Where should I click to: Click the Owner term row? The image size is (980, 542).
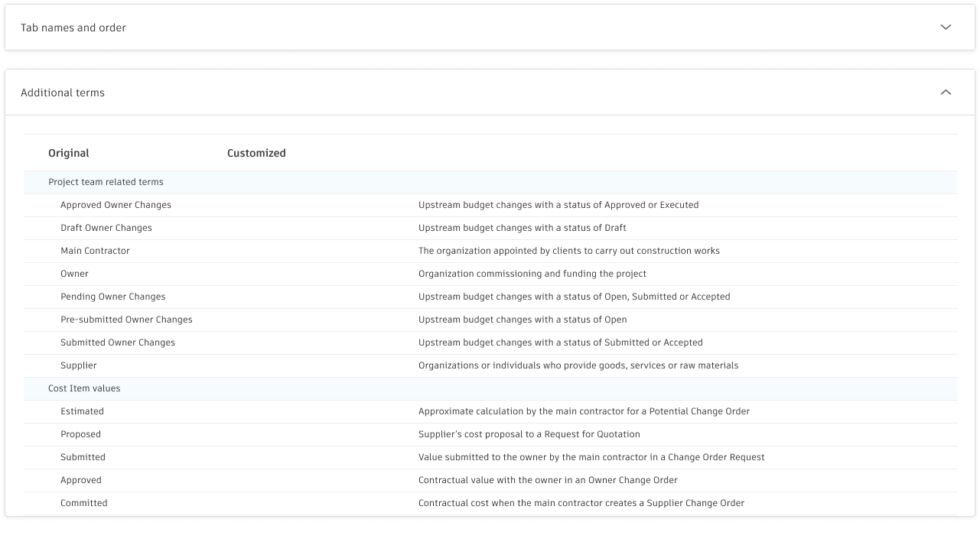74,274
